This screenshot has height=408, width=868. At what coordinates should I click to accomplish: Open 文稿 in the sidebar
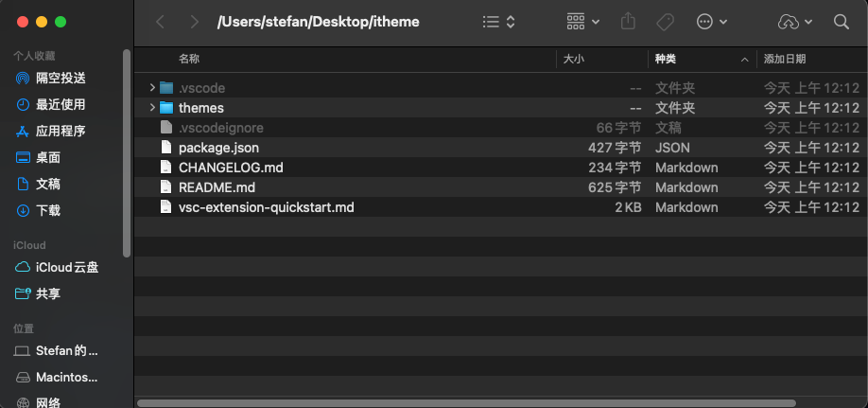pos(48,184)
